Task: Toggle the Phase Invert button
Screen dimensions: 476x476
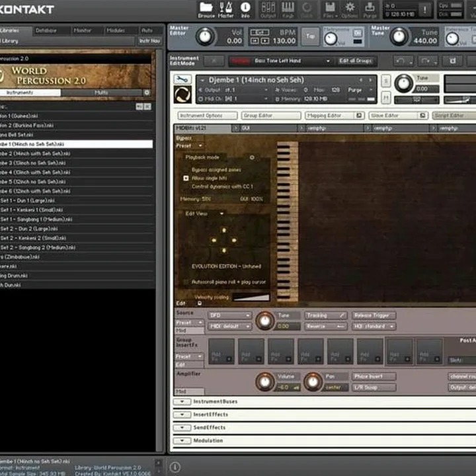Action: point(374,377)
